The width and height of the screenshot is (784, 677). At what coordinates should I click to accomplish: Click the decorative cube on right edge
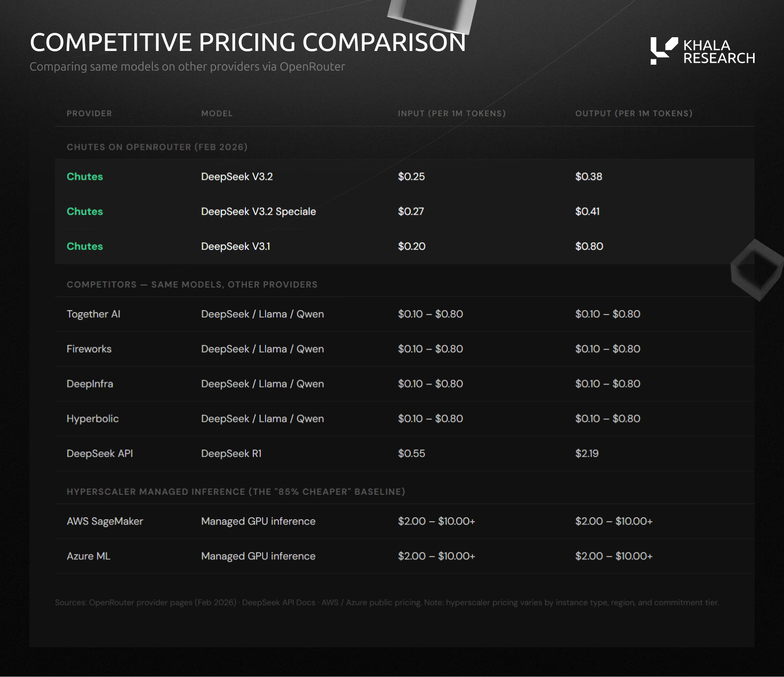tap(756, 270)
